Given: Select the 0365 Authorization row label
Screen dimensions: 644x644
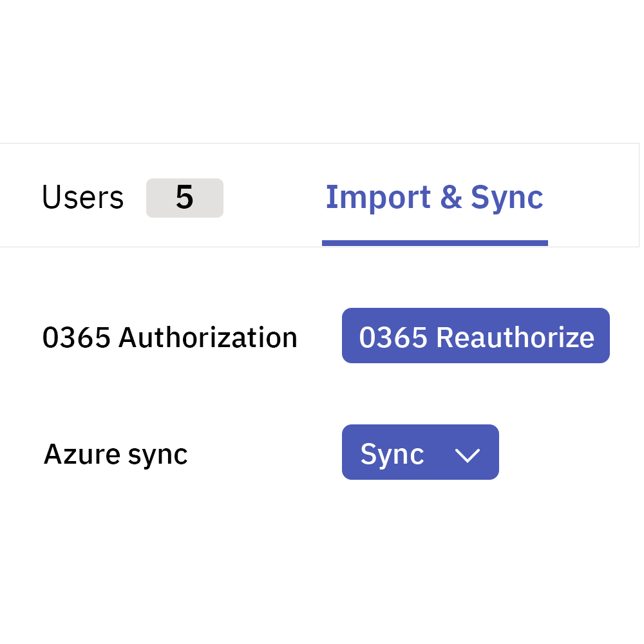Looking at the screenshot, I should (x=170, y=336).
